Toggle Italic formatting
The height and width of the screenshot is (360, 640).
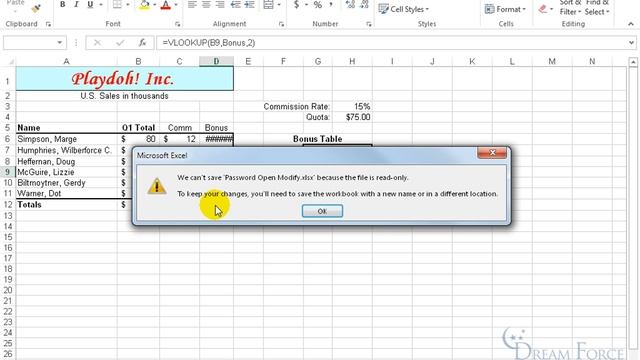[x=76, y=4]
